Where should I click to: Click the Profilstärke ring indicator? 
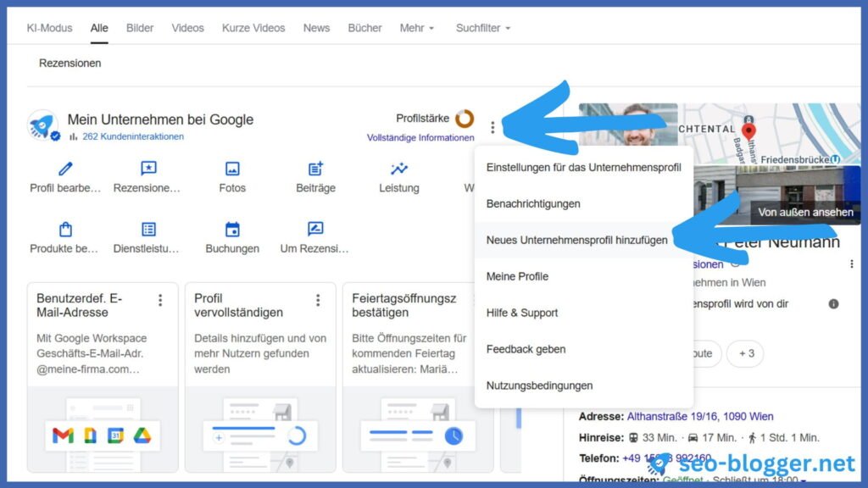(x=465, y=119)
